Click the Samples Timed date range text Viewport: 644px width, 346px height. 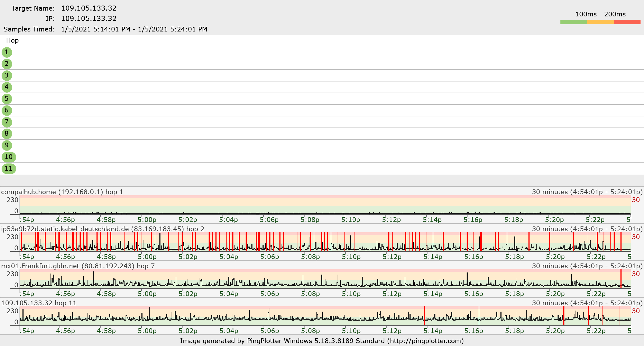click(x=134, y=29)
